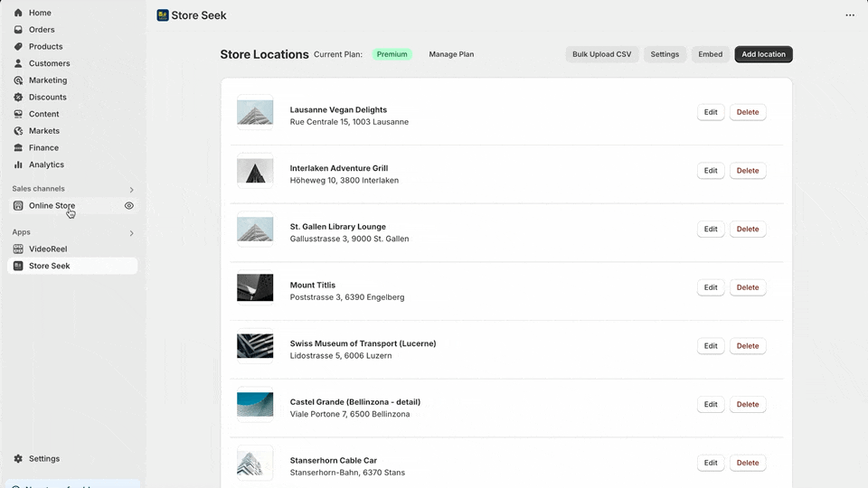Click the Manage Plan link
Viewport: 868px width, 488px height.
(451, 54)
